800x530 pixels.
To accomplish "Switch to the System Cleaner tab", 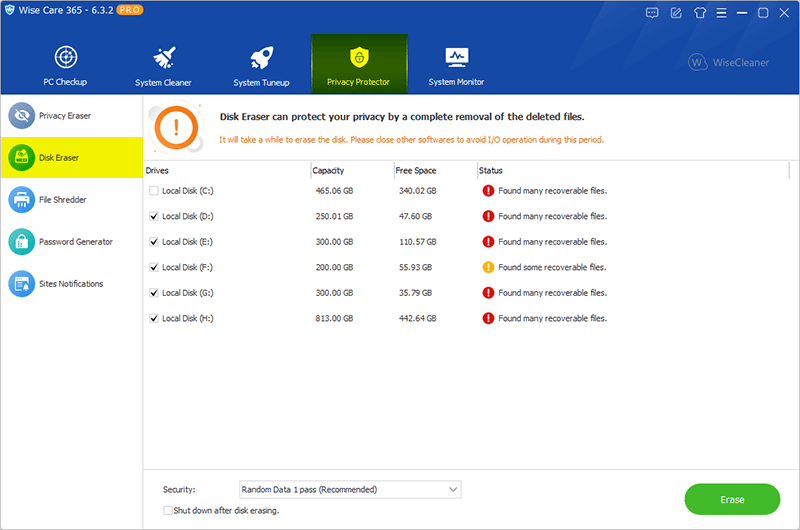I will tap(163, 64).
